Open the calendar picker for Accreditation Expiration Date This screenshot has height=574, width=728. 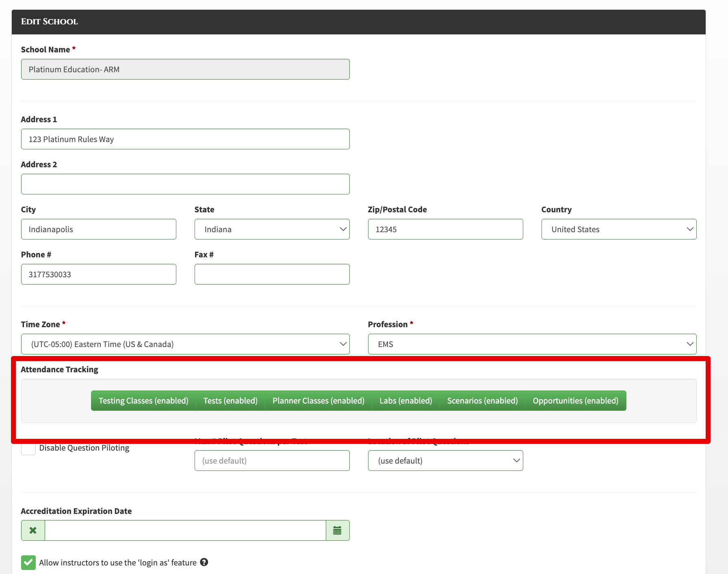[x=337, y=530]
